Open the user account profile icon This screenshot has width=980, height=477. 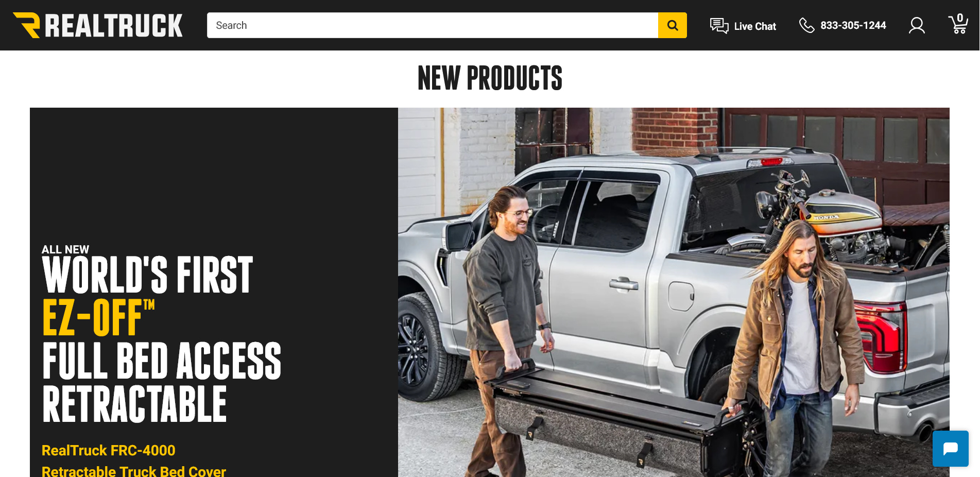pyautogui.click(x=917, y=25)
